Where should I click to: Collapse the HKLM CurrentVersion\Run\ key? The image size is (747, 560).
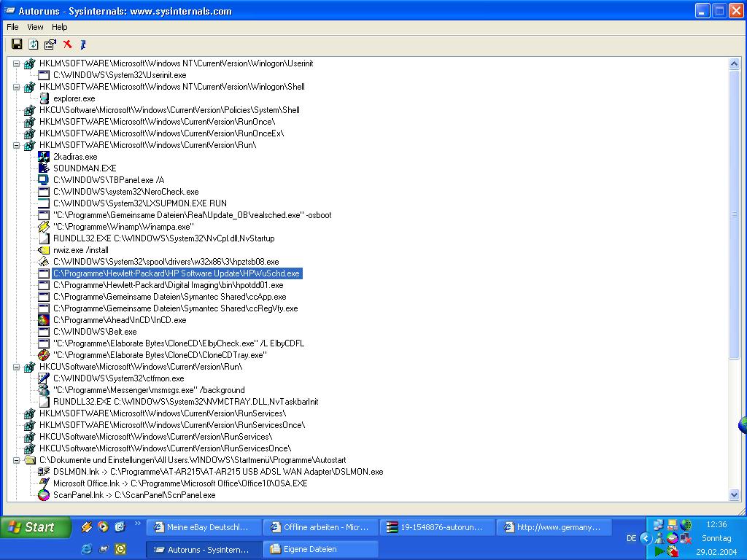16,145
